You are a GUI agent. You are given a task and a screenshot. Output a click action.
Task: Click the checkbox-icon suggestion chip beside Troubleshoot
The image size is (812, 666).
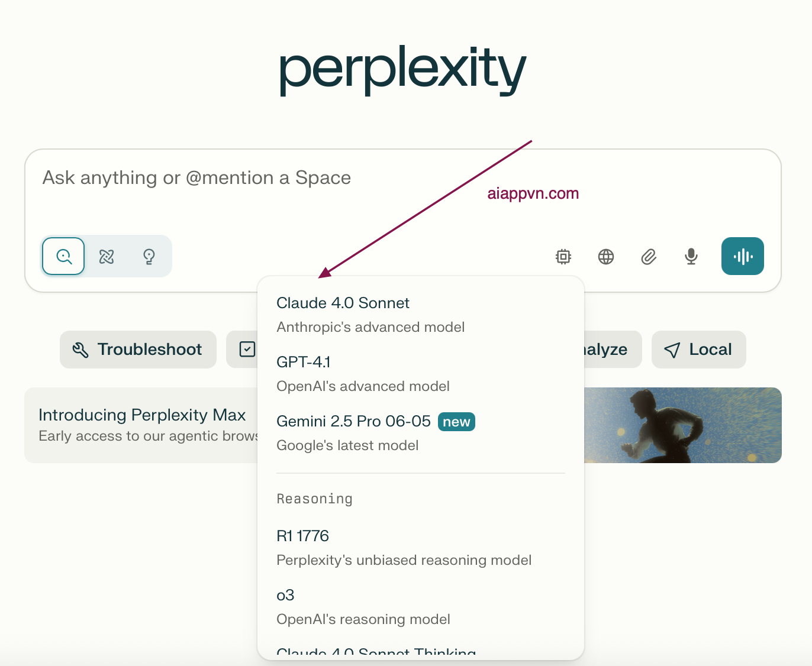242,350
